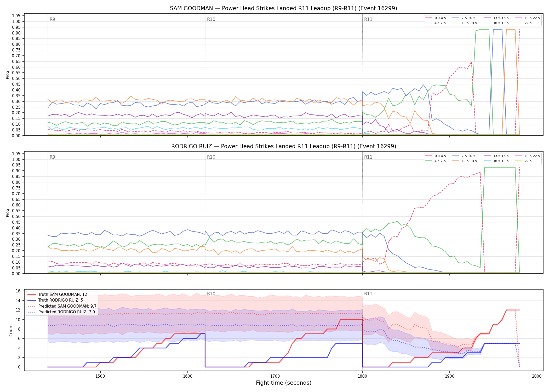Select 0.0-4.5 label in Sam Goodman legend

[x=440, y=18]
